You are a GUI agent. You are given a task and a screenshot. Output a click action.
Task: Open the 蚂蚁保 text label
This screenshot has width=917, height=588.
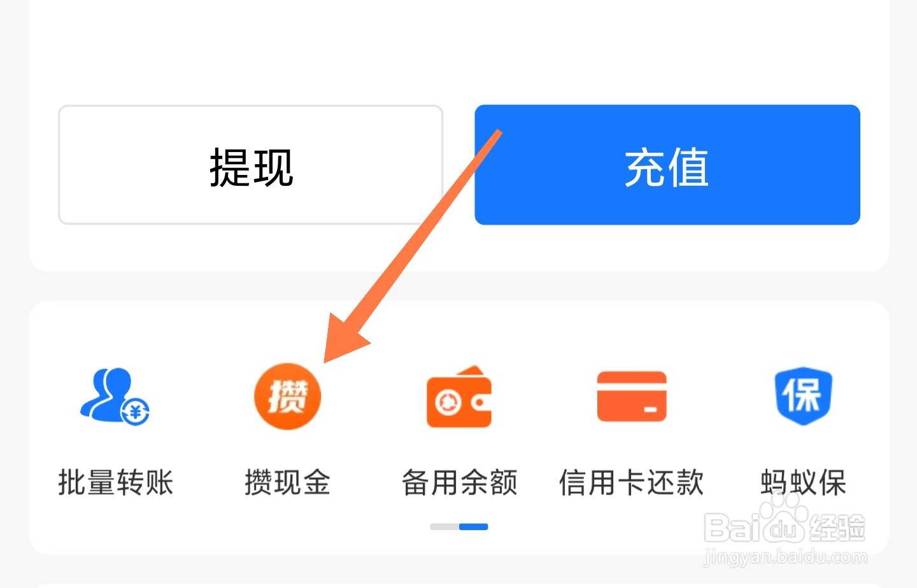[x=803, y=482]
